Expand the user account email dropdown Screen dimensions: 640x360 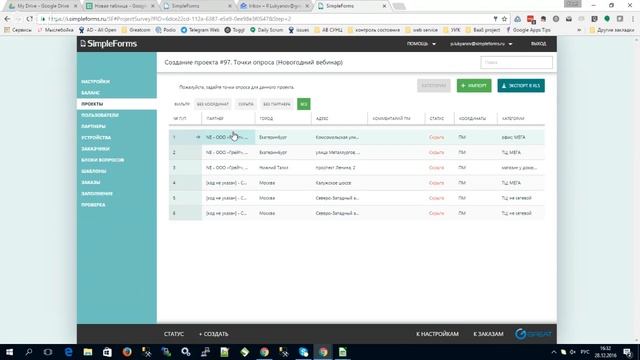coord(481,44)
